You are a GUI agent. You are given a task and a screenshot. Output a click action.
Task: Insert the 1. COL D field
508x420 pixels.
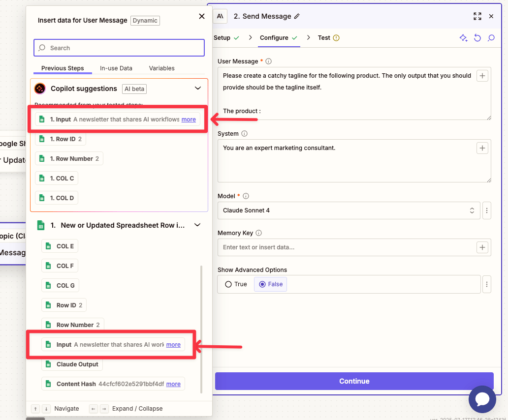point(57,198)
